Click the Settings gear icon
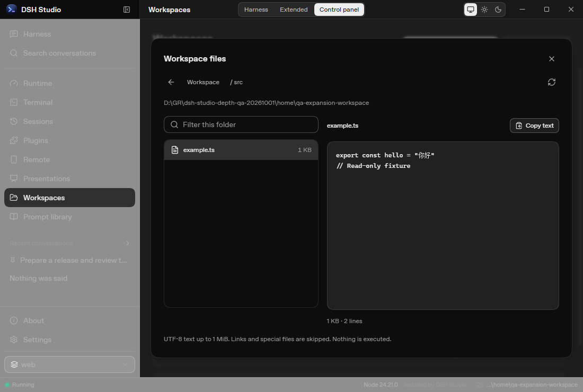This screenshot has height=392, width=583. pyautogui.click(x=14, y=340)
